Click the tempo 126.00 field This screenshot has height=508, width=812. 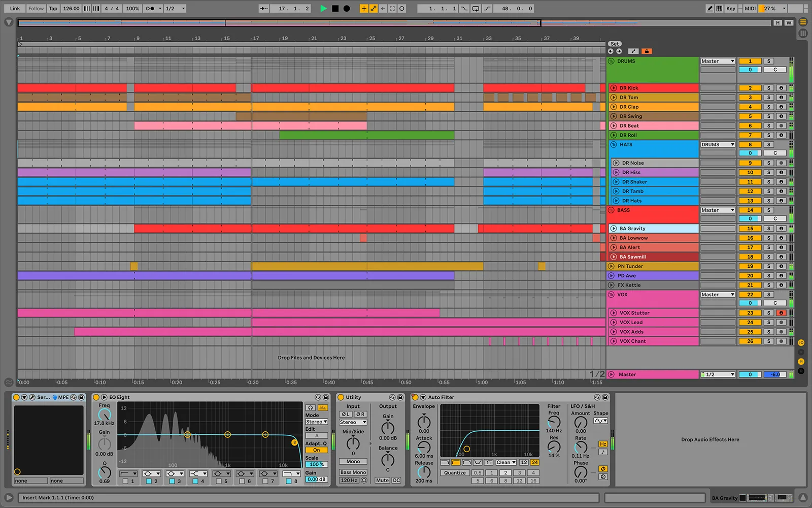[71, 9]
